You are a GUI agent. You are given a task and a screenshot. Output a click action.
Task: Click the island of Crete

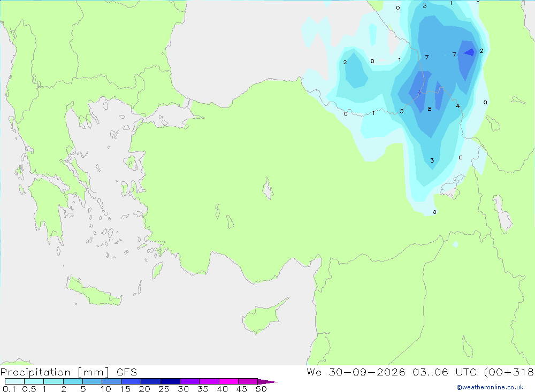pyautogui.click(x=94, y=291)
